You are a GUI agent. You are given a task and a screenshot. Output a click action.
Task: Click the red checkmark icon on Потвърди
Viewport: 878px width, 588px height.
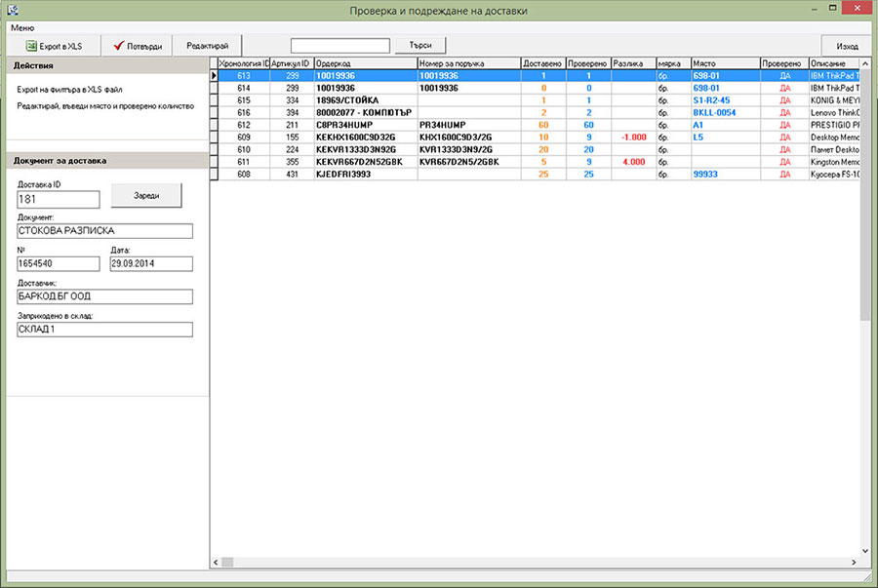[x=118, y=45]
